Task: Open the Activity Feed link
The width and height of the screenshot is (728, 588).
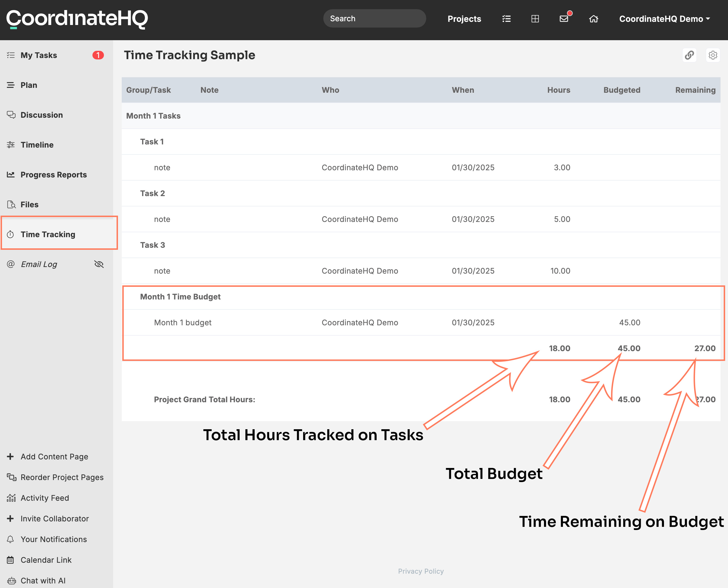Action: pos(45,498)
